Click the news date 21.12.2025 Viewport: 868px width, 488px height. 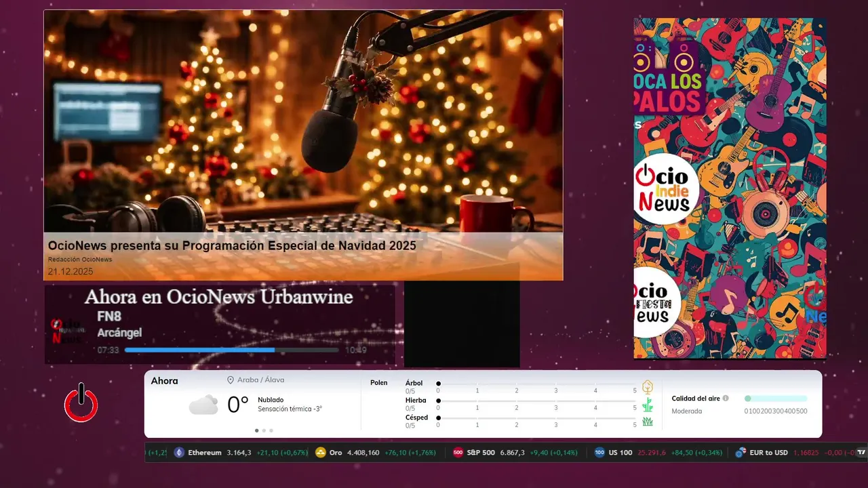pos(71,272)
